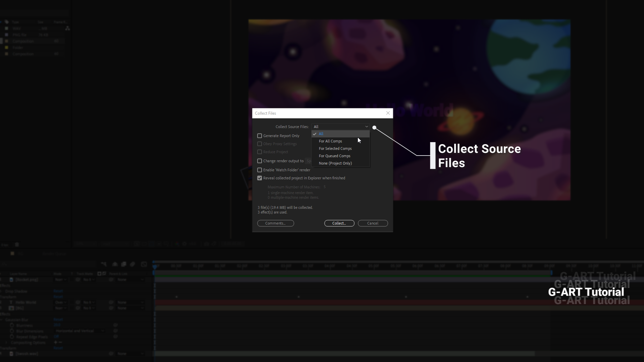This screenshot has height=362, width=644.
Task: Open the Blur Dimensions dropdown
Action: tap(80, 331)
